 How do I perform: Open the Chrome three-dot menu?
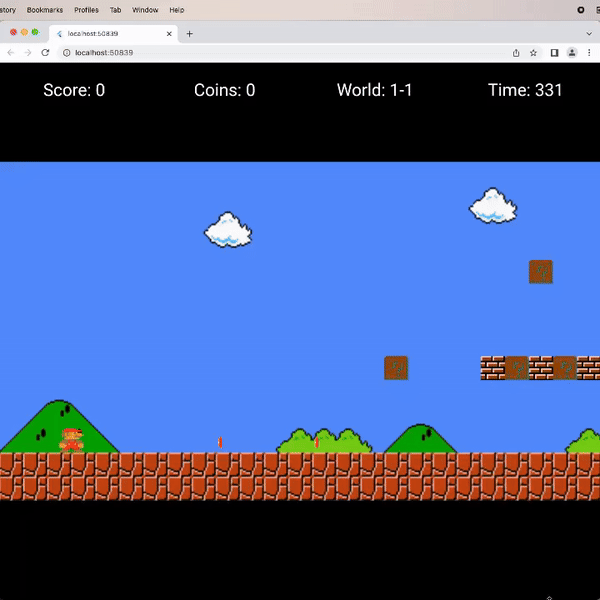[x=589, y=52]
